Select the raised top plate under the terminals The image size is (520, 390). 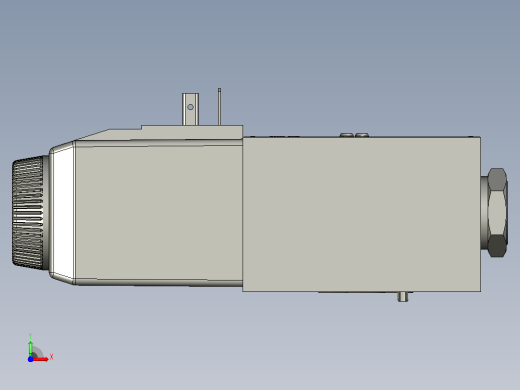click(192, 132)
